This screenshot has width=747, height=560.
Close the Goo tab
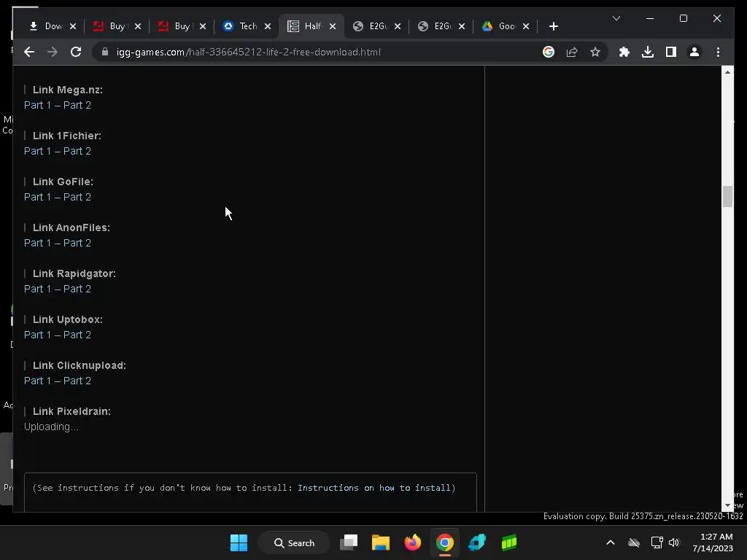click(526, 26)
